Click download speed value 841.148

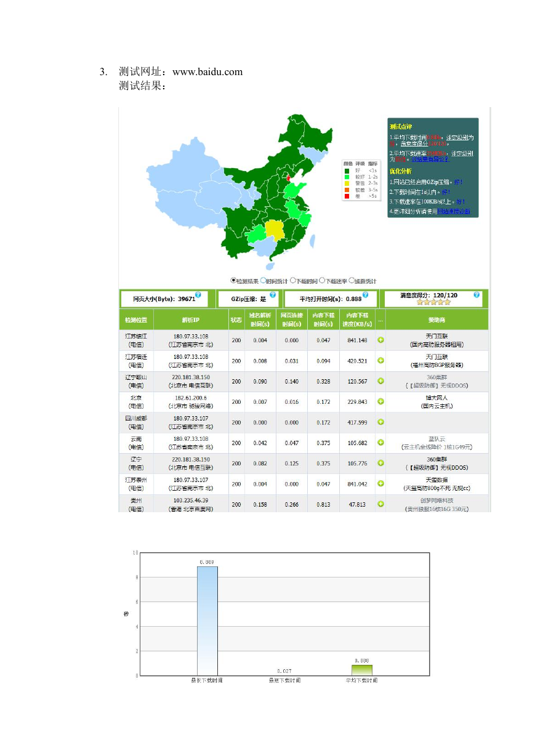(x=357, y=340)
